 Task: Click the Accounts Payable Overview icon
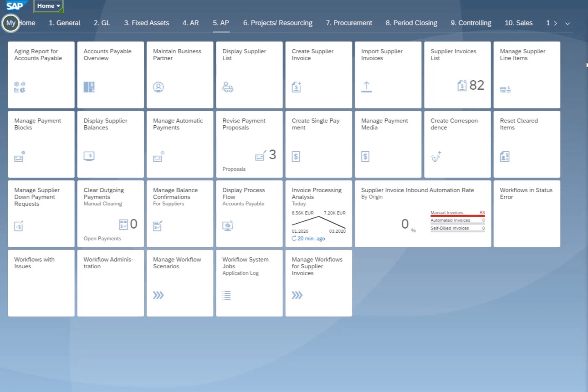(89, 87)
